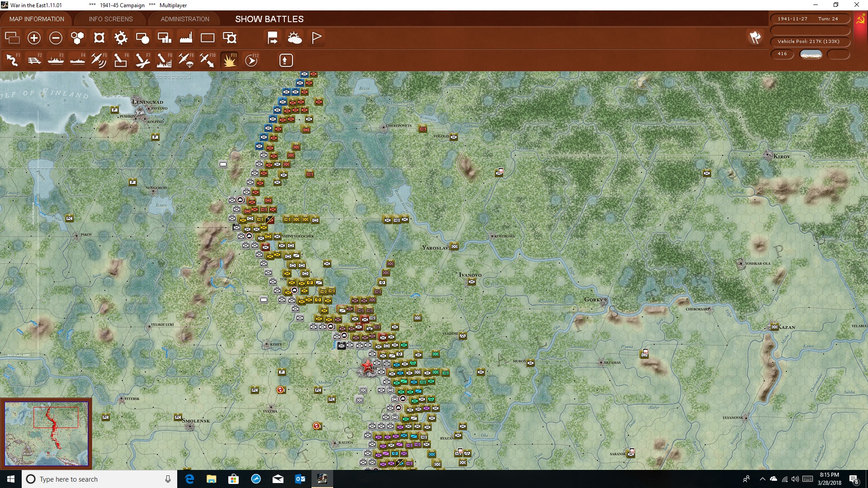This screenshot has height=488, width=868.
Task: Select Bomb airfield F7 icon
Action: [x=142, y=60]
